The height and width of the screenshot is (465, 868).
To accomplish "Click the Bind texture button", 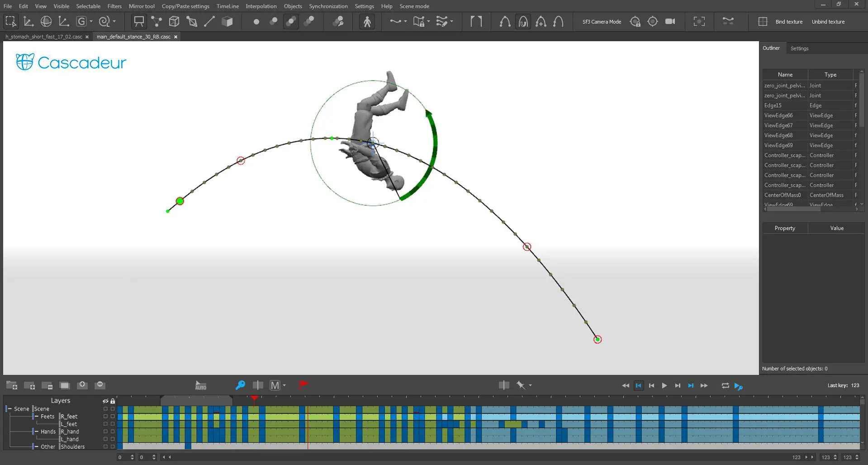I will click(x=788, y=22).
